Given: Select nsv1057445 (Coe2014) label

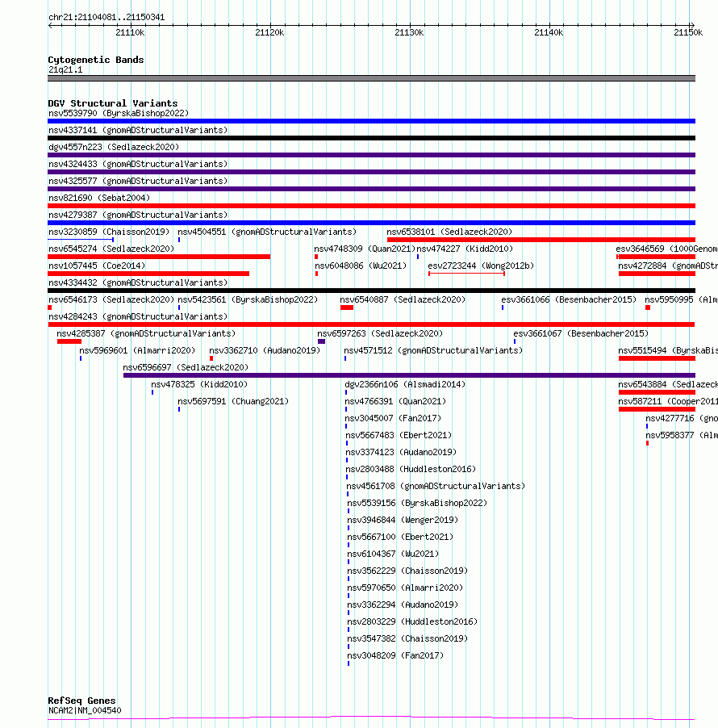Looking at the screenshot, I should pos(97,266).
